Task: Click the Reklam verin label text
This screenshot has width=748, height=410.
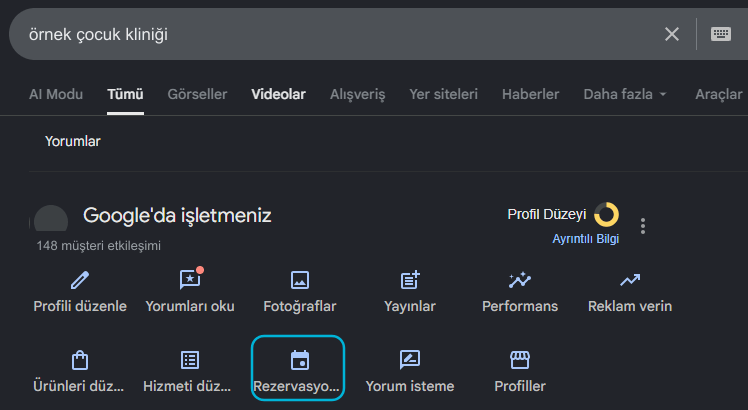Action: pos(630,306)
